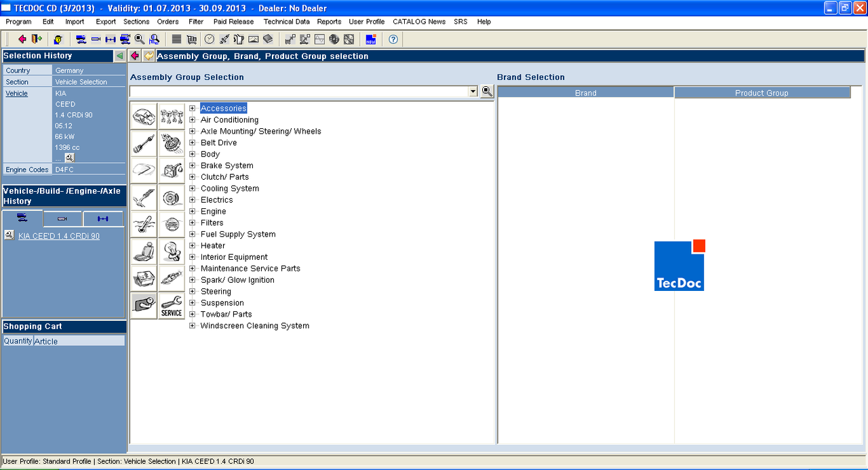This screenshot has width=868, height=470.
Task: Expand the Engine tree node
Action: [x=193, y=212]
